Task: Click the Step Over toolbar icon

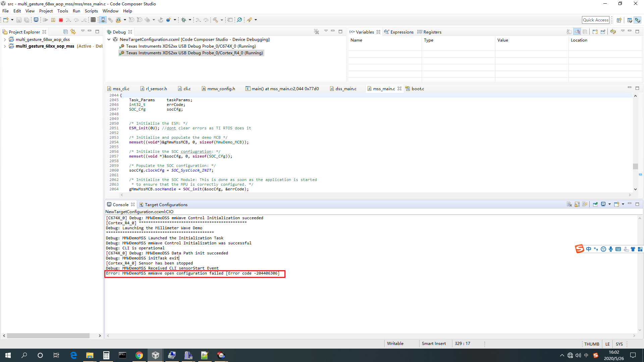Action: coord(76,20)
